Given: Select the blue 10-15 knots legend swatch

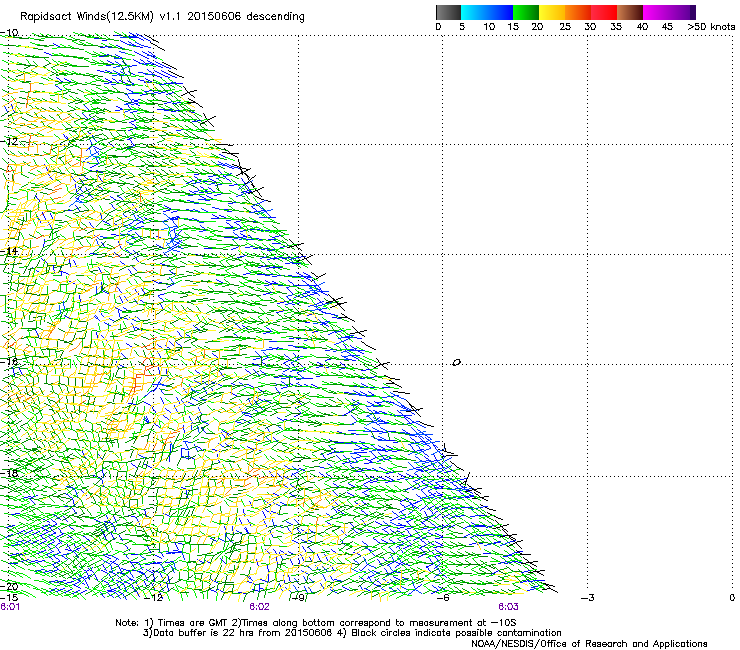Looking at the screenshot, I should [x=500, y=12].
